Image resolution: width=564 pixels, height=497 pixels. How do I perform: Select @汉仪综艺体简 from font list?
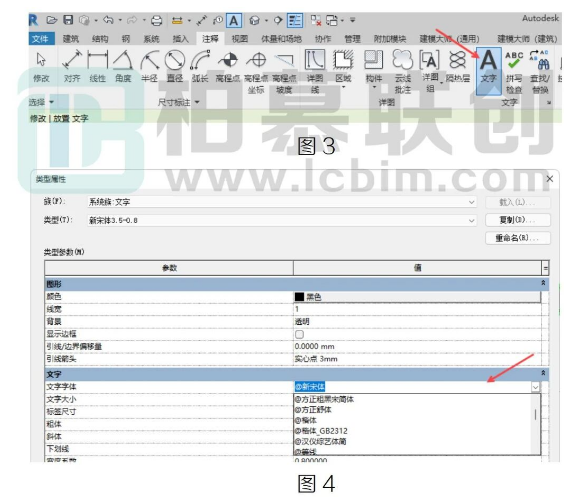click(321, 441)
